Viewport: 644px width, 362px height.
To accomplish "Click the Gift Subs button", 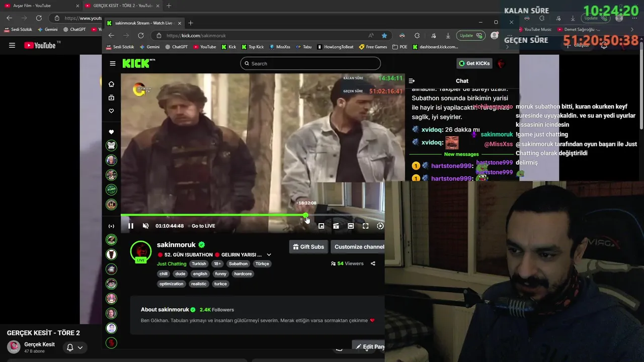I will [308, 247].
